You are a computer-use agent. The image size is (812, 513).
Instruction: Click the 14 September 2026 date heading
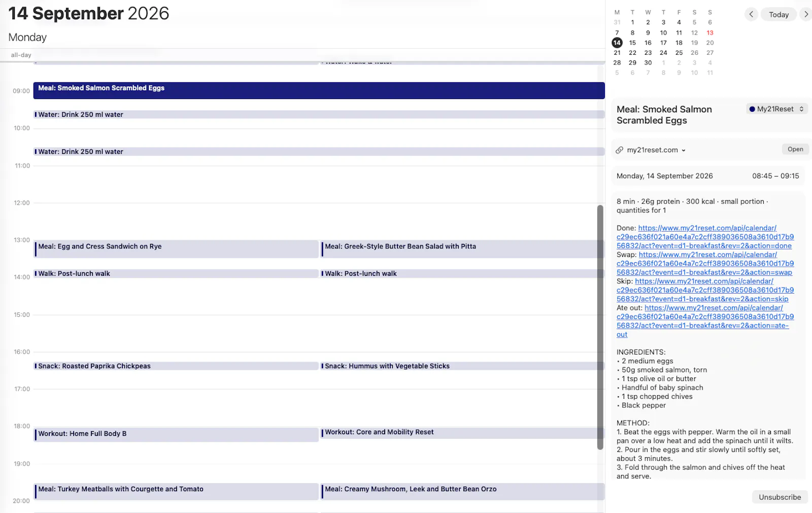coord(89,13)
